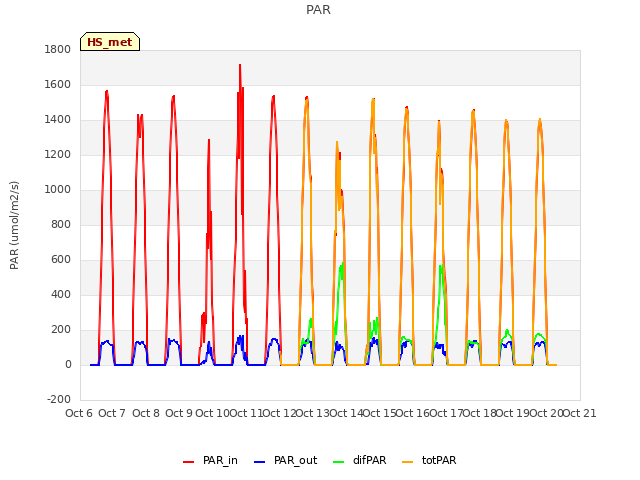Click the green difPAR legend swatch

[338, 462]
